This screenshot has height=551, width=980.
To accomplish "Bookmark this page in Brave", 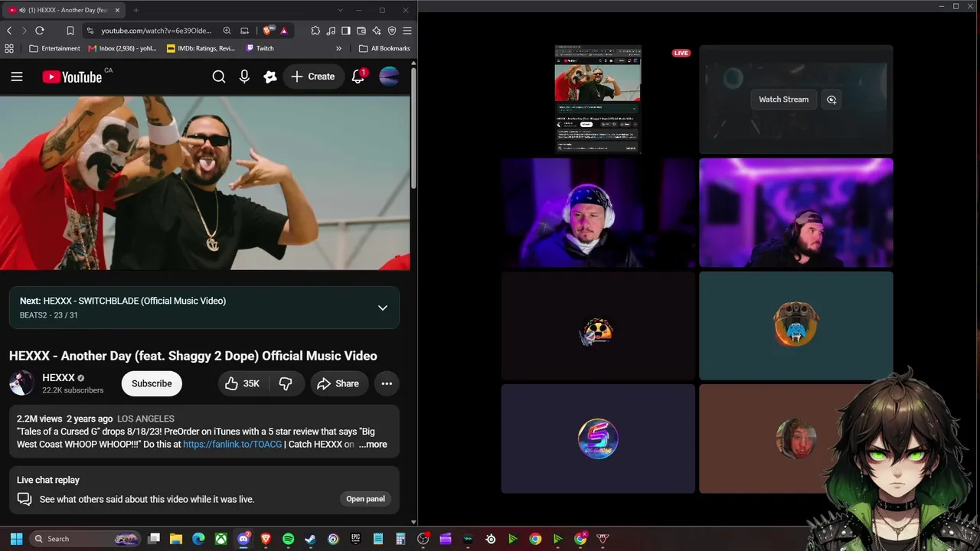I will pyautogui.click(x=70, y=31).
